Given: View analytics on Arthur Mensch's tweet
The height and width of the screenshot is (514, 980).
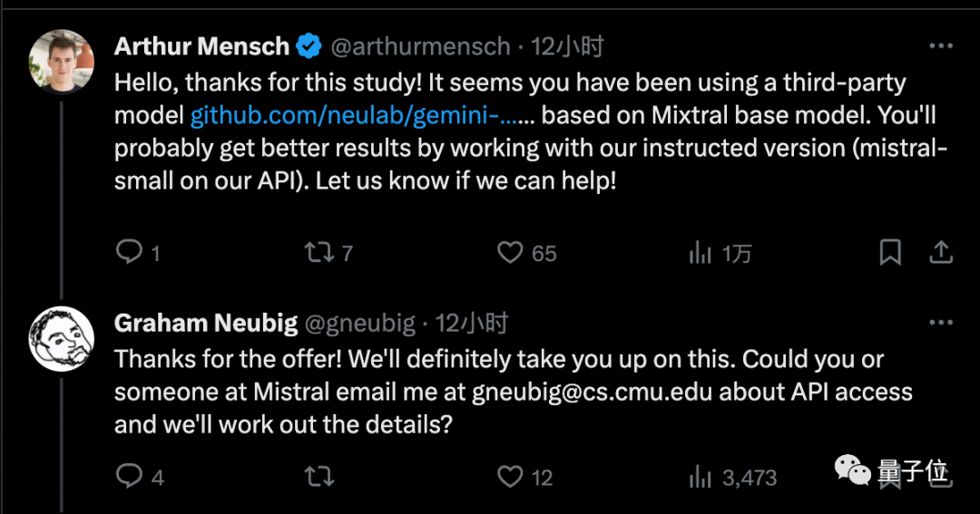Looking at the screenshot, I should point(701,253).
